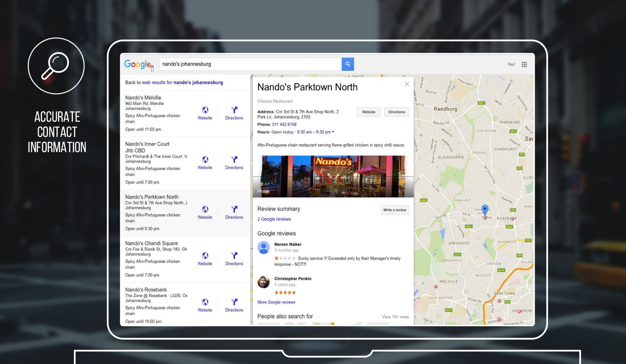The image size is (626, 364).
Task: Click the blue search magnifier button
Action: [x=347, y=64]
